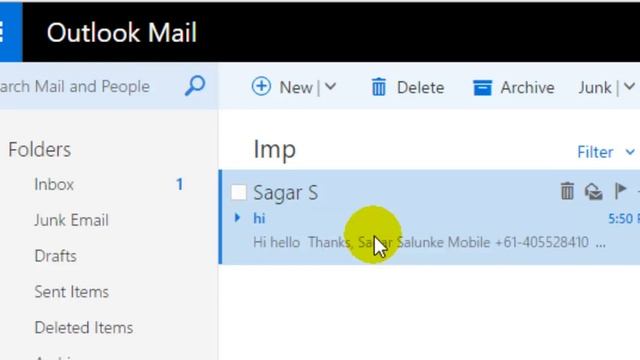Click the Delete trash icon in toolbar
This screenshot has width=640, height=360.
click(378, 87)
